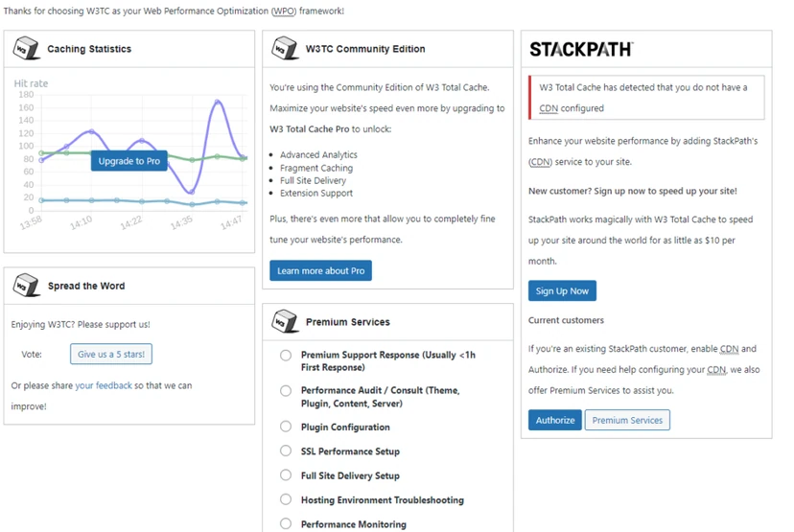Viewport: 794px width, 532px height.
Task: Click the W3 cube icon beside W3TC Community Edition
Action: point(285,48)
